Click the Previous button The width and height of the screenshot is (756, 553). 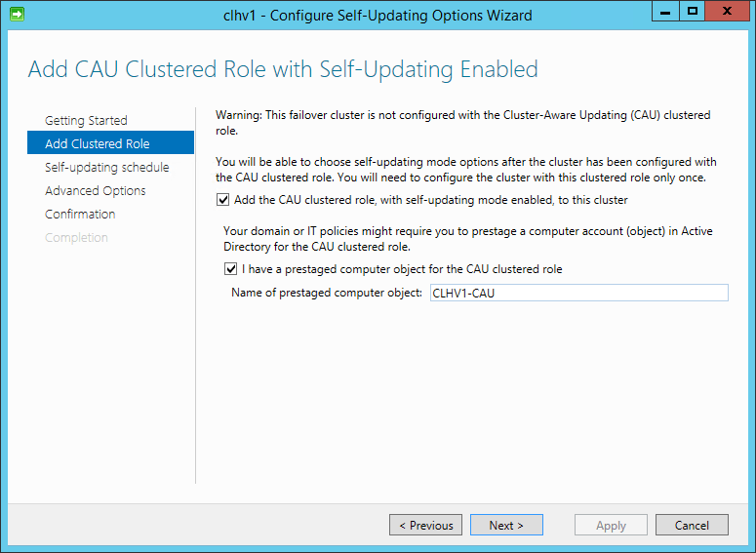tap(425, 525)
